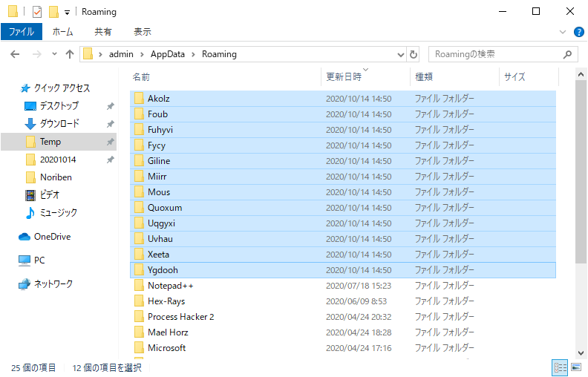Click Roaming in the address path
The width and height of the screenshot is (588, 377).
coord(219,54)
